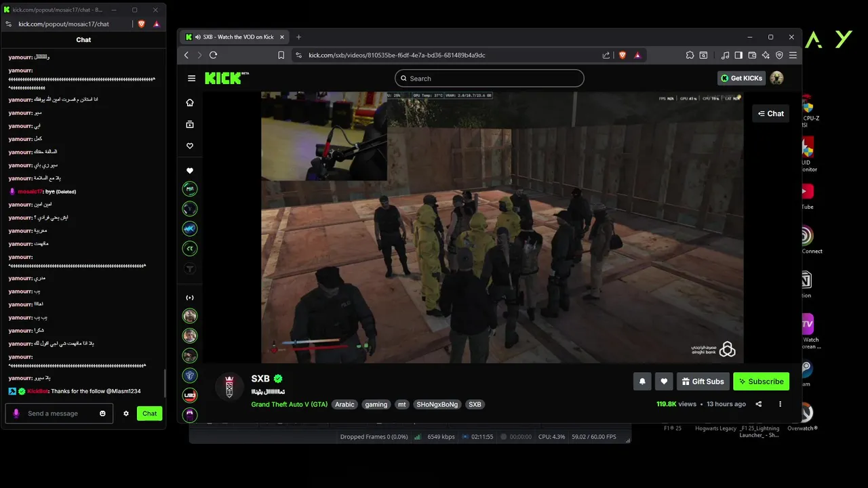Viewport: 868px width, 488px height.
Task: Open Brave Shields in chat popout window
Action: 141,24
